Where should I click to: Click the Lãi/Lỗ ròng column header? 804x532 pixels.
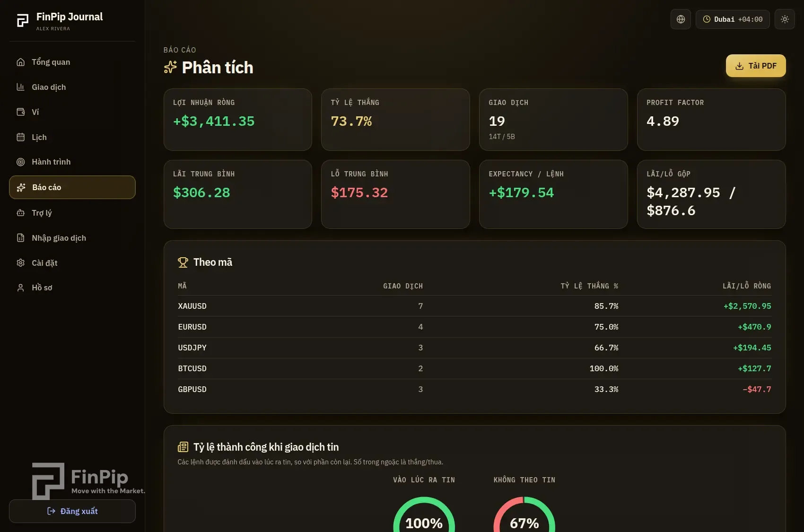(747, 286)
